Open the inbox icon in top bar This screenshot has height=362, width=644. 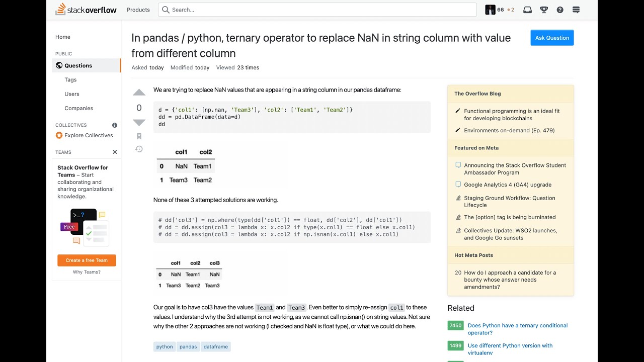527,10
